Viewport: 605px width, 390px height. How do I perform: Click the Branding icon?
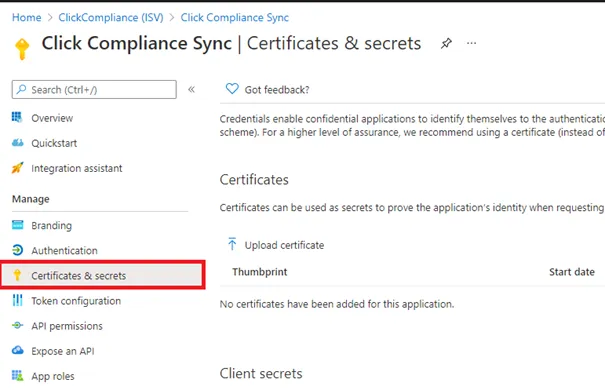tap(17, 225)
